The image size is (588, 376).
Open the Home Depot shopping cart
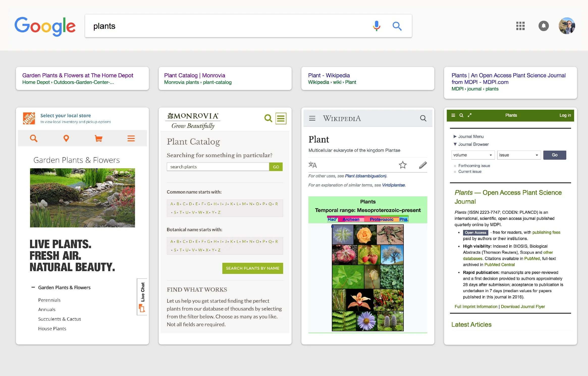coord(98,138)
